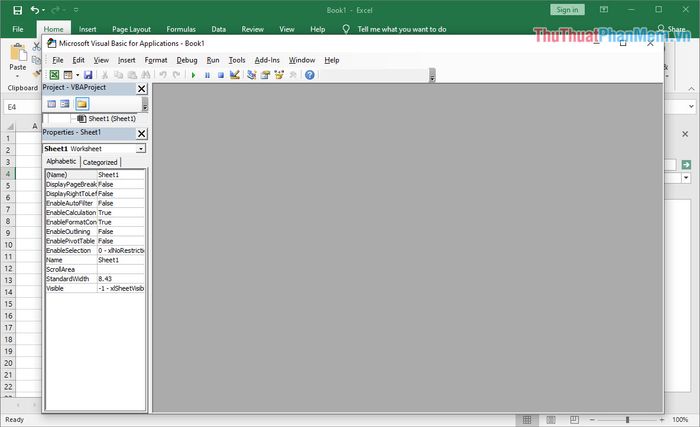The height and width of the screenshot is (427, 700).
Task: Select Visible xlSheetVisible property value
Action: pyautogui.click(x=121, y=289)
